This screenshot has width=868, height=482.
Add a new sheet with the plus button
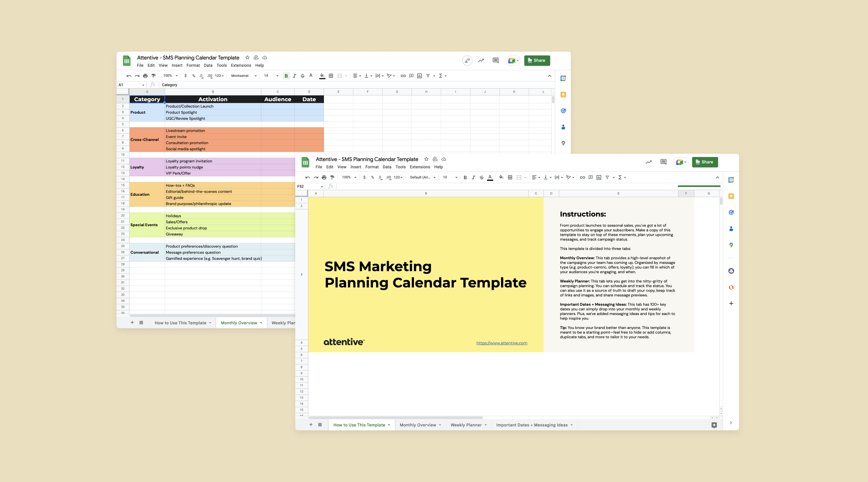click(311, 425)
